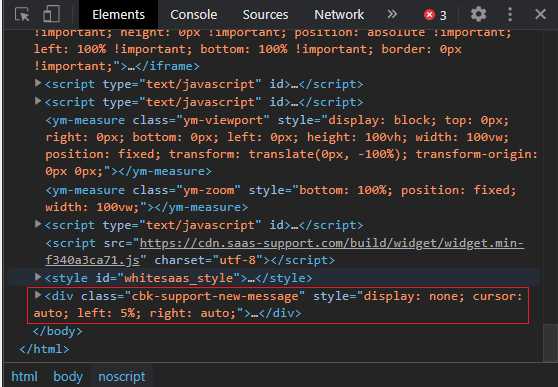Switch to the Sources tab
This screenshot has height=387, width=558.
[x=265, y=15]
